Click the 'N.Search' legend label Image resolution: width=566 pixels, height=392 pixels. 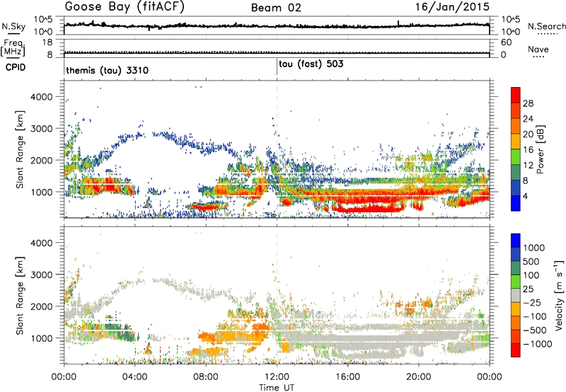tap(546, 26)
